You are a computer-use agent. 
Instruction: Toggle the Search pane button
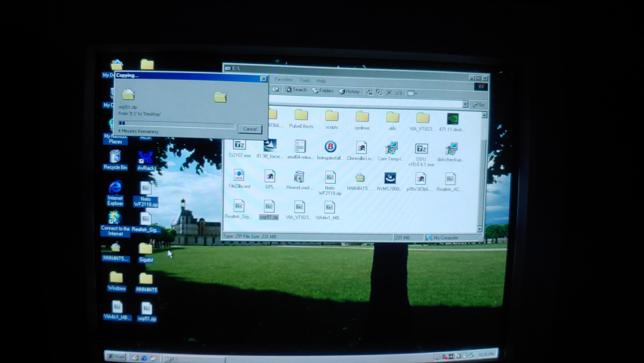pos(296,90)
